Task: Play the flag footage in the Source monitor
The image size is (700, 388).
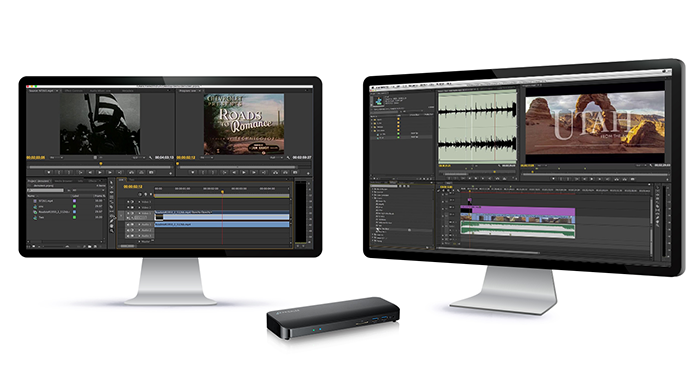Action: [100, 172]
